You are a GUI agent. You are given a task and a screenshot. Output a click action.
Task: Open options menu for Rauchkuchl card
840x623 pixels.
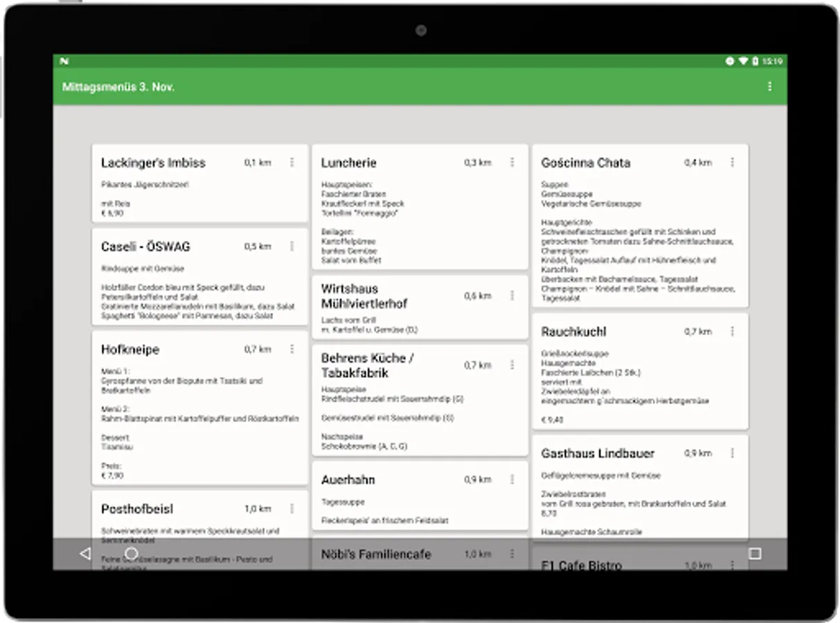pos(732,332)
